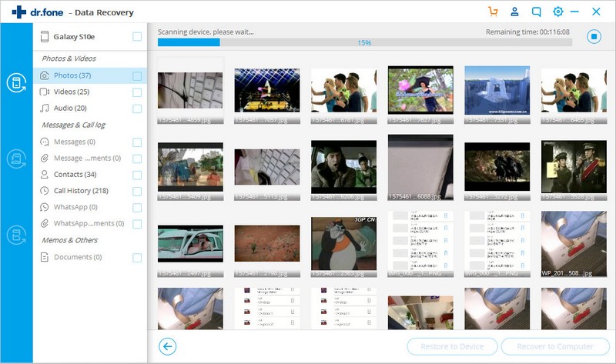Click the broken phone recovery sidebar icon
This screenshot has height=364, width=616.
16,235
